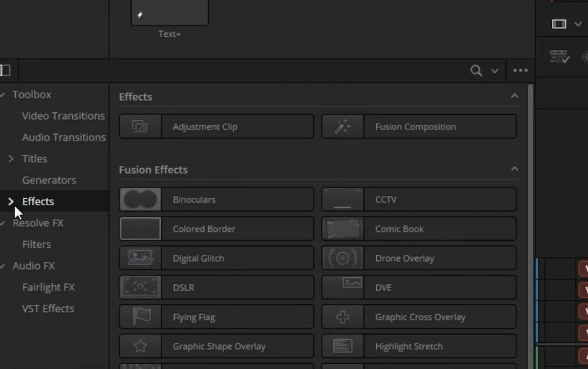Expand the Effects category arrow
Viewport: 588px width, 369px height.
pyautogui.click(x=11, y=202)
